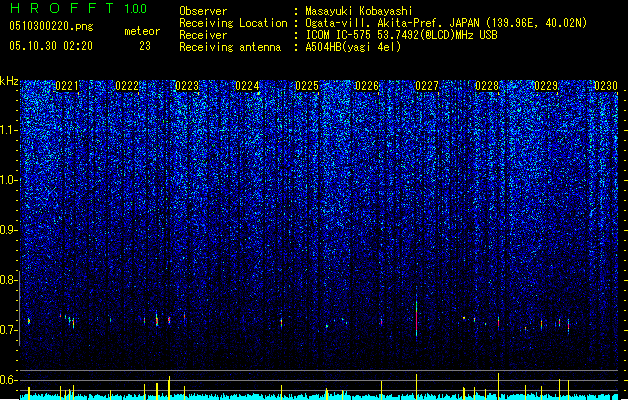Screen dimensions: 629x400
Task: Click the 0.7 frequency axis label
Action: (9, 330)
